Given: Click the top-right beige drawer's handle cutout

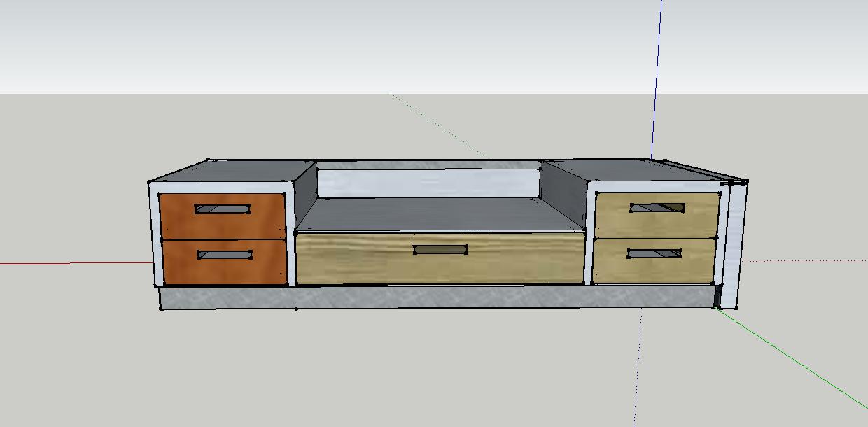Looking at the screenshot, I should pos(657,207).
